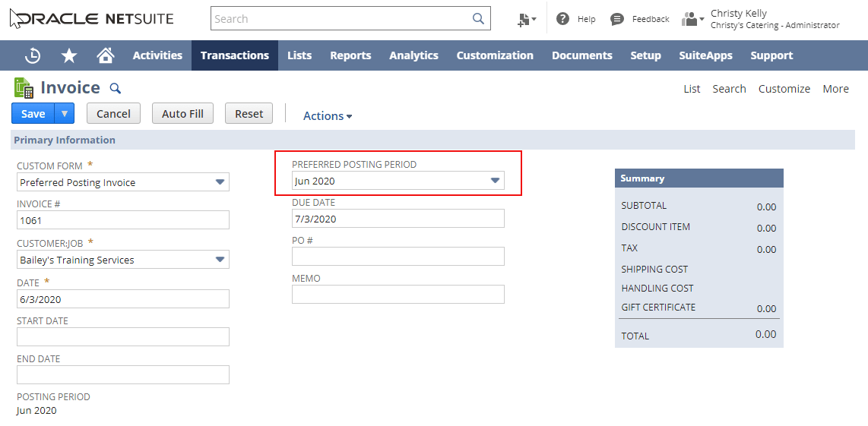Click the Invoice # field
This screenshot has width=868, height=426.
click(x=123, y=220)
